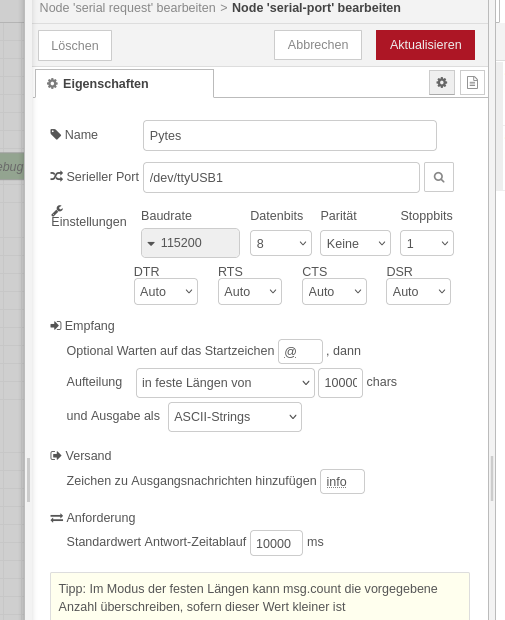Click the Einstellungen wrench icon
This screenshot has height=620, width=505.
tap(57, 210)
